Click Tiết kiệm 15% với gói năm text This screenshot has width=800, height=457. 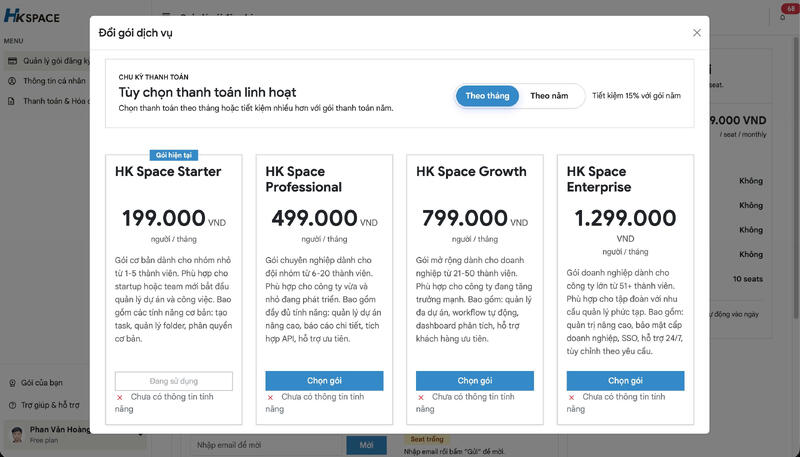(x=636, y=96)
